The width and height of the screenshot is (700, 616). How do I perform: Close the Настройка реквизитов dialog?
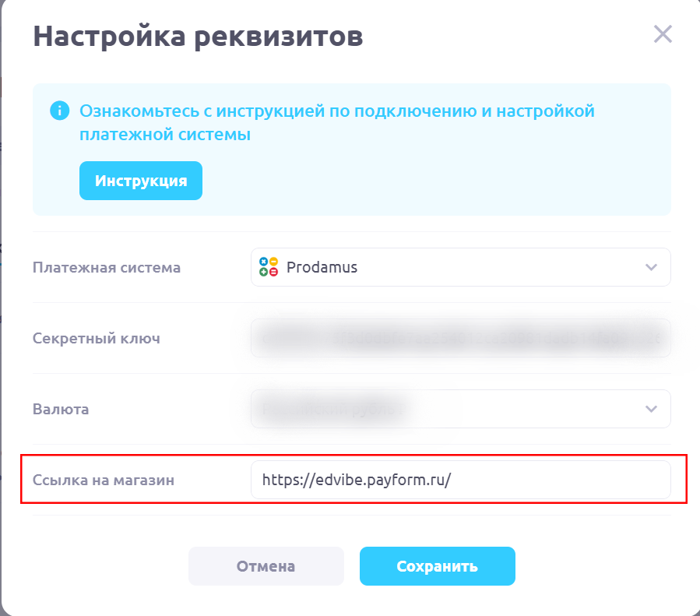point(663,34)
